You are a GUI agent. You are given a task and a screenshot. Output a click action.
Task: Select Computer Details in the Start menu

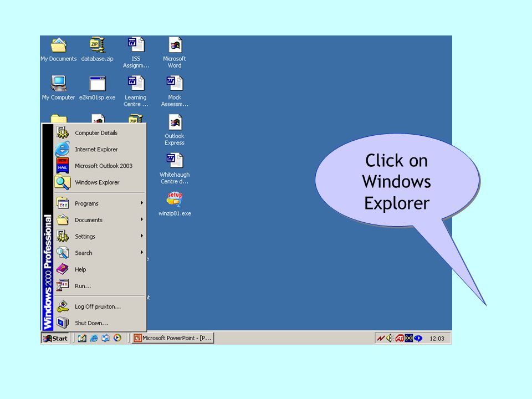click(100, 133)
